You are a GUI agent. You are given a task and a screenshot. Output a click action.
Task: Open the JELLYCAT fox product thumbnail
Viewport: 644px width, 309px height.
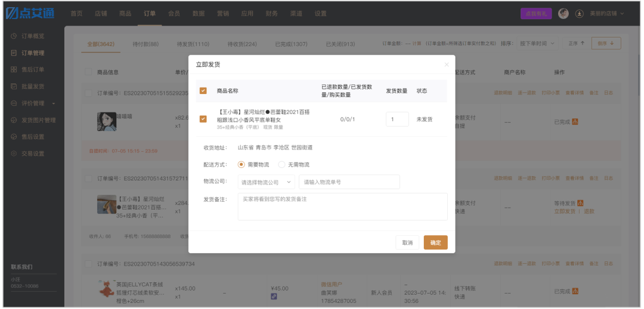point(107,289)
